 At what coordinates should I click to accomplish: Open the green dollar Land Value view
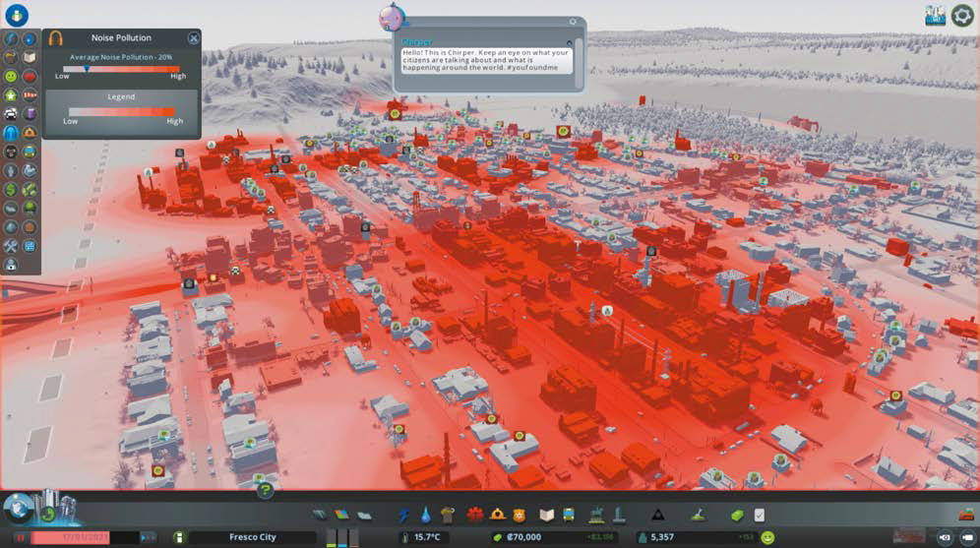pyautogui.click(x=11, y=189)
